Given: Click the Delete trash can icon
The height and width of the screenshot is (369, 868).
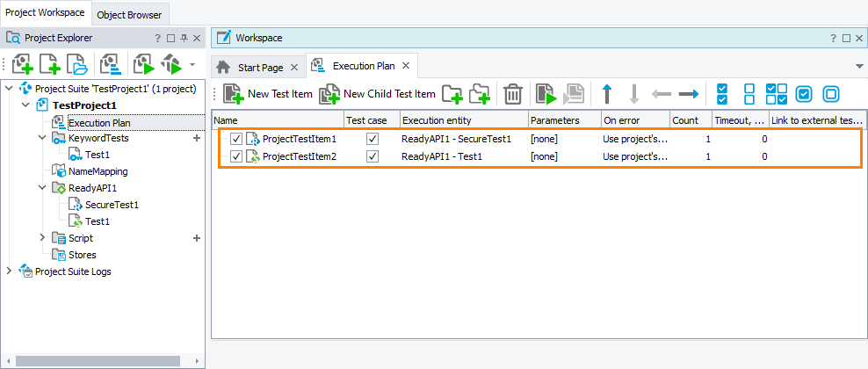Looking at the screenshot, I should tap(513, 94).
